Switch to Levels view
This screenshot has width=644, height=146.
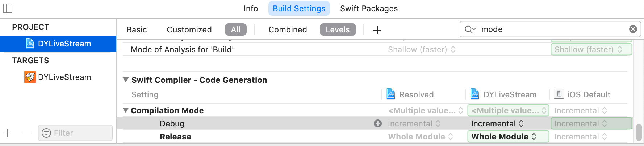coord(338,29)
